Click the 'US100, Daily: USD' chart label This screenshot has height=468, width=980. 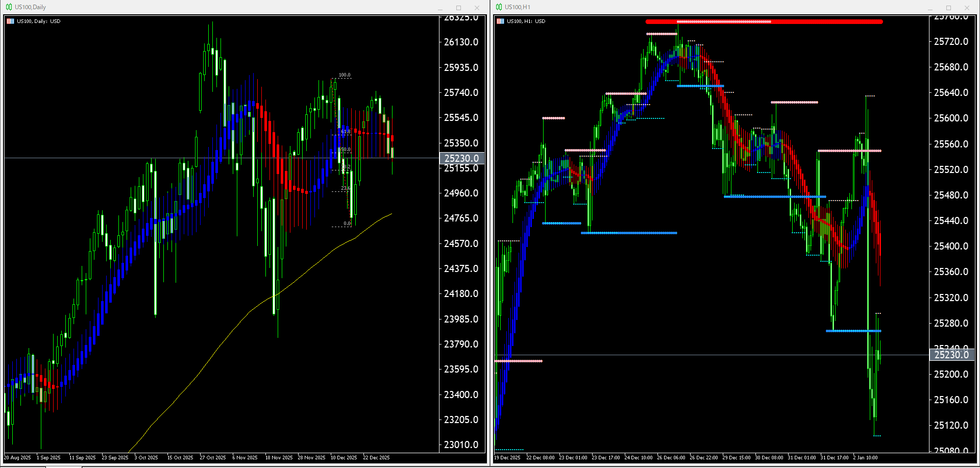[x=38, y=21]
